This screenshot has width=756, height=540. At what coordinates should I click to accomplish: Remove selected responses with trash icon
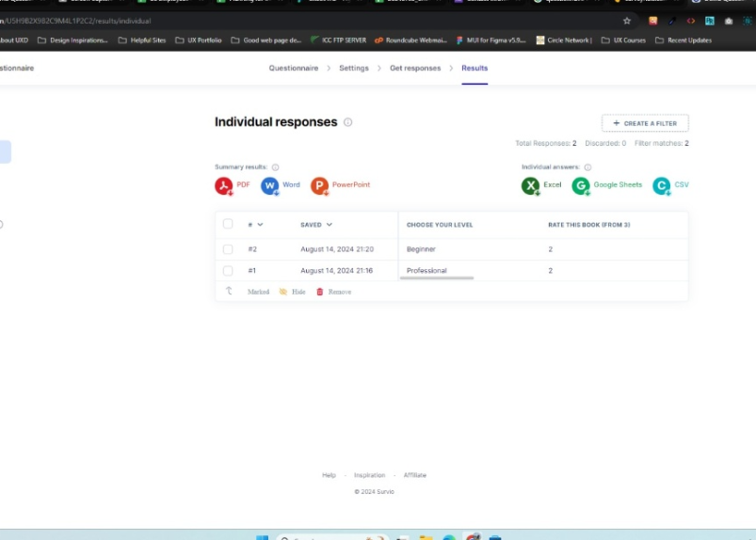(333, 292)
